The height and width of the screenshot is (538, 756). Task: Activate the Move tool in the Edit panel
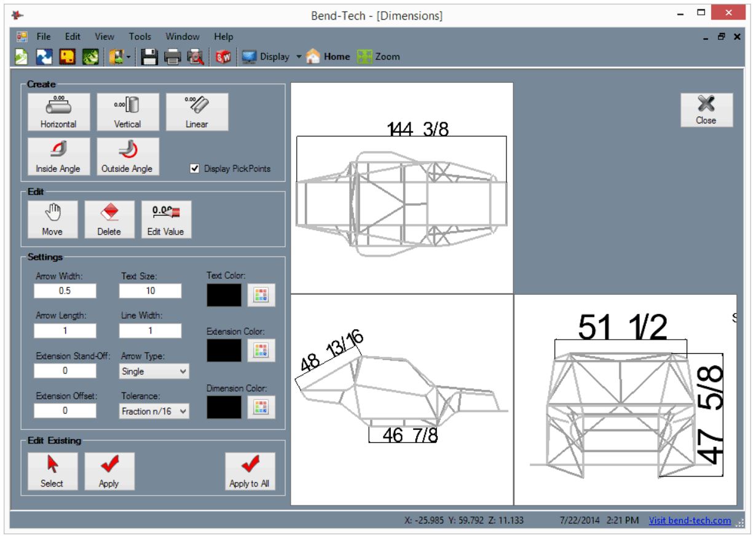coord(52,220)
